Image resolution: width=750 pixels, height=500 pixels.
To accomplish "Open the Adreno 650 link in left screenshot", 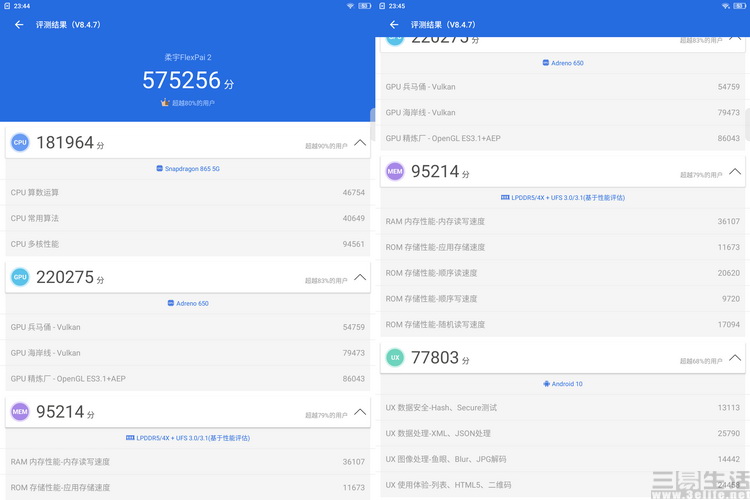I will click(x=188, y=303).
